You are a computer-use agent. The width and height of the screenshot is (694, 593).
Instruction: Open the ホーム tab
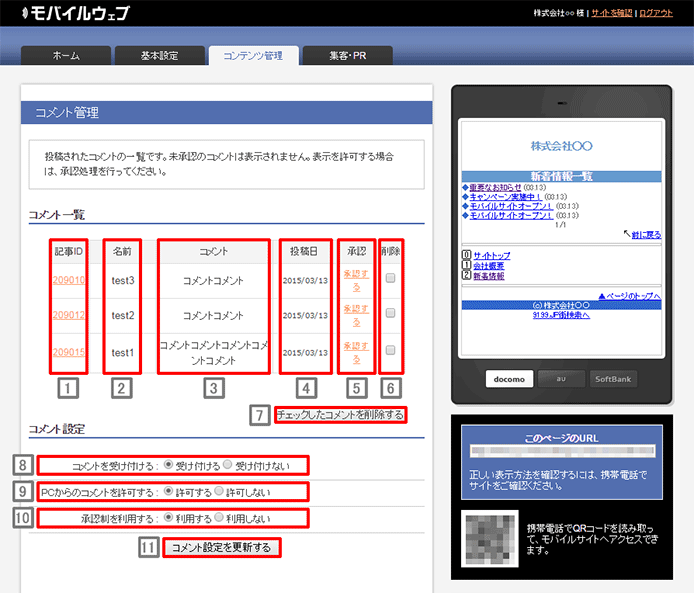tap(66, 56)
